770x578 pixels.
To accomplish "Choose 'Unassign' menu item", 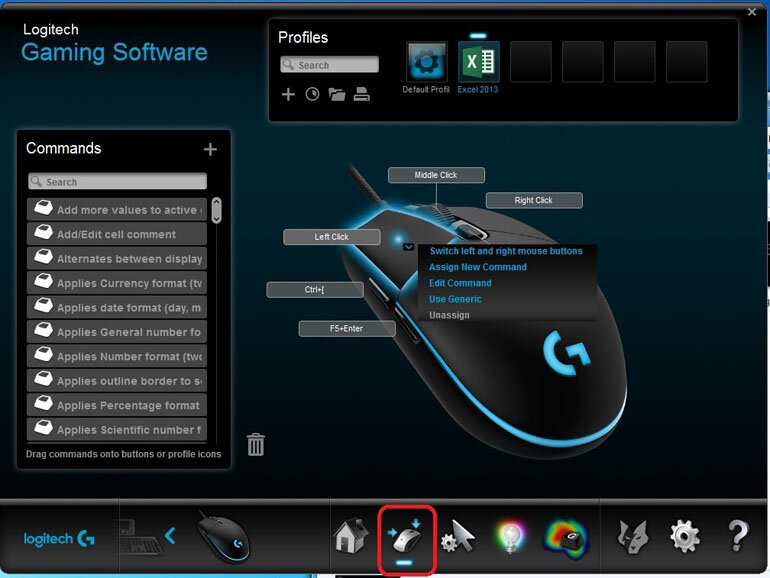I will click(449, 315).
